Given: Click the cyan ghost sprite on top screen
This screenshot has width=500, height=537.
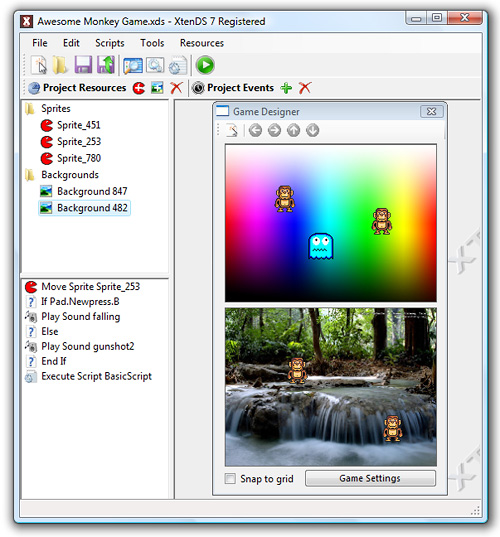Looking at the screenshot, I should [x=321, y=246].
